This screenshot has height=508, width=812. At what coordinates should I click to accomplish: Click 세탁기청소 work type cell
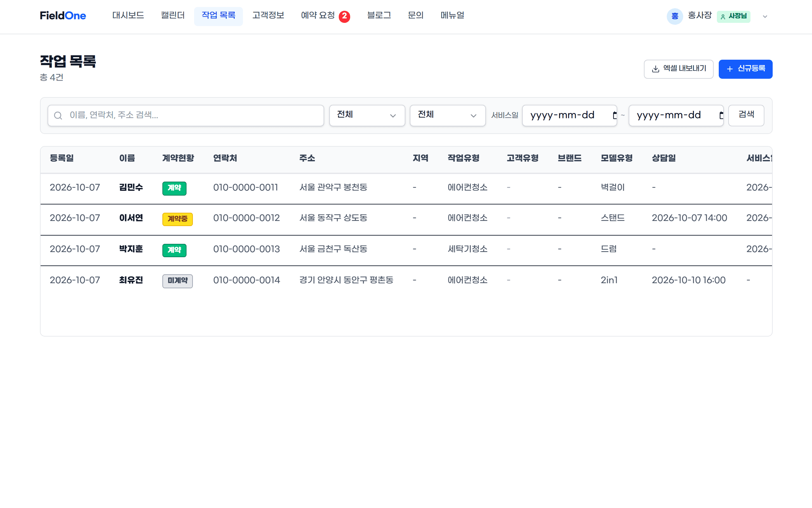(x=468, y=249)
